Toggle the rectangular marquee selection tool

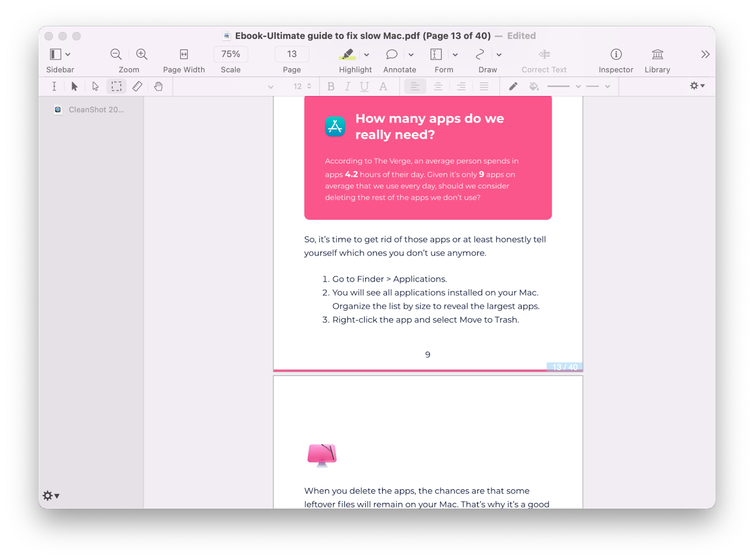pyautogui.click(x=116, y=86)
